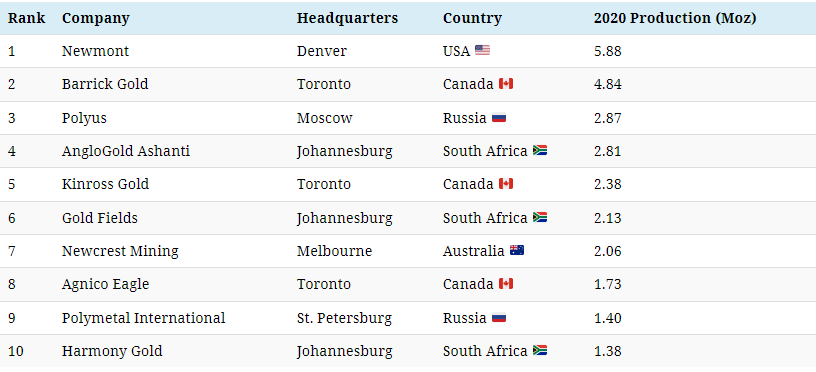The width and height of the screenshot is (816, 372).
Task: Click the Australia flag in Newcrest Mining row
Action: click(517, 251)
